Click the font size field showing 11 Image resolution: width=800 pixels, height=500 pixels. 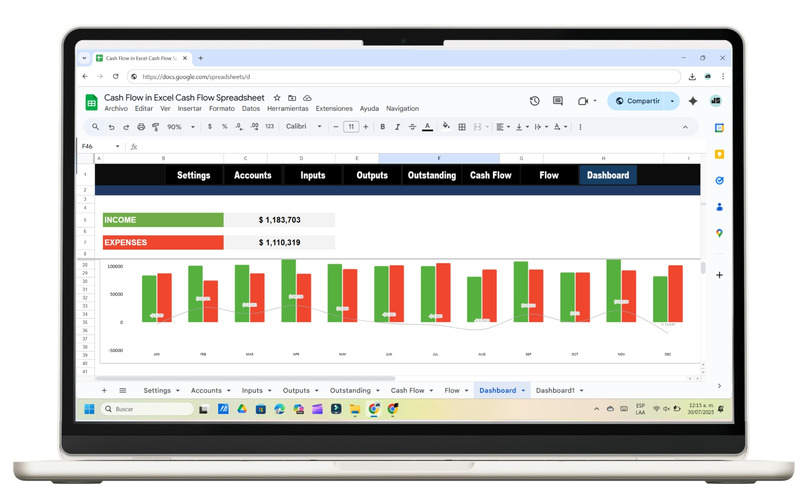point(351,127)
